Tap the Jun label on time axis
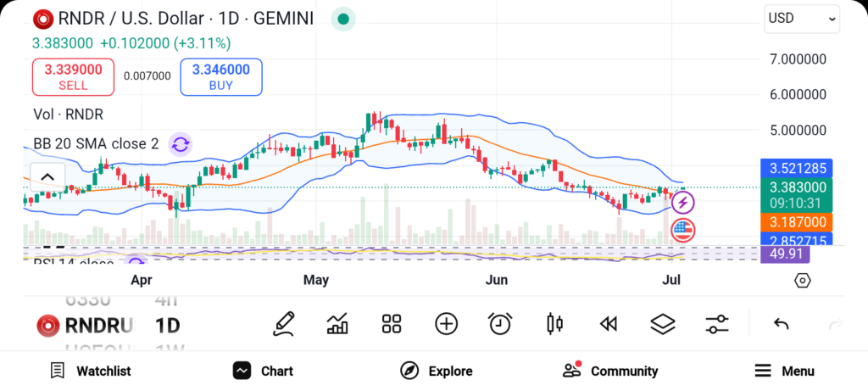Image resolution: width=868 pixels, height=391 pixels. click(x=497, y=280)
